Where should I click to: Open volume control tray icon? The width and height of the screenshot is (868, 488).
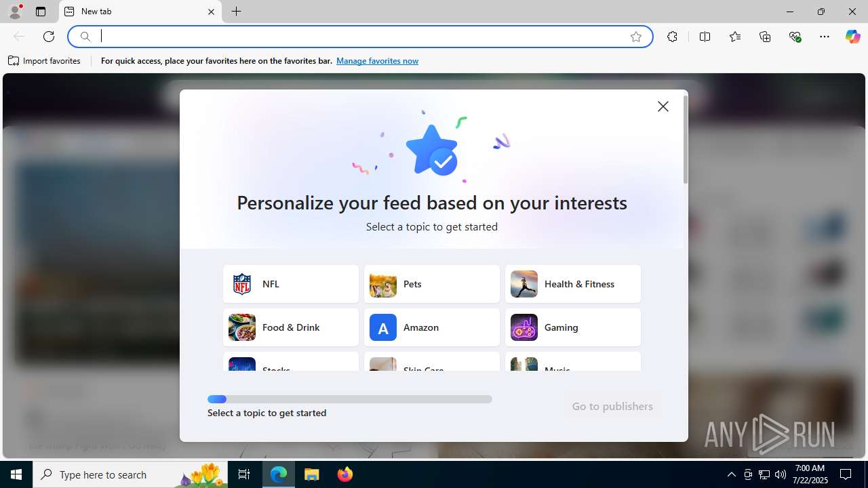pos(781,474)
